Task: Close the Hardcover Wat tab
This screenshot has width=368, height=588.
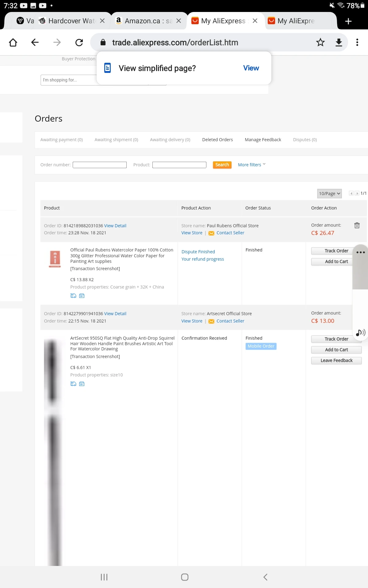Action: point(102,21)
